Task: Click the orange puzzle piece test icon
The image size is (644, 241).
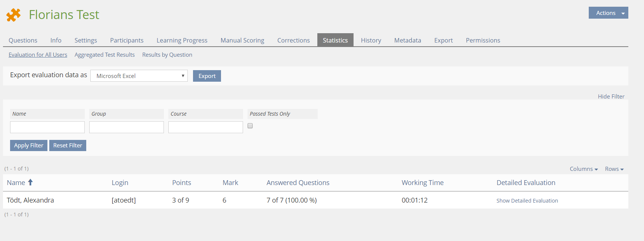Action: [13, 15]
